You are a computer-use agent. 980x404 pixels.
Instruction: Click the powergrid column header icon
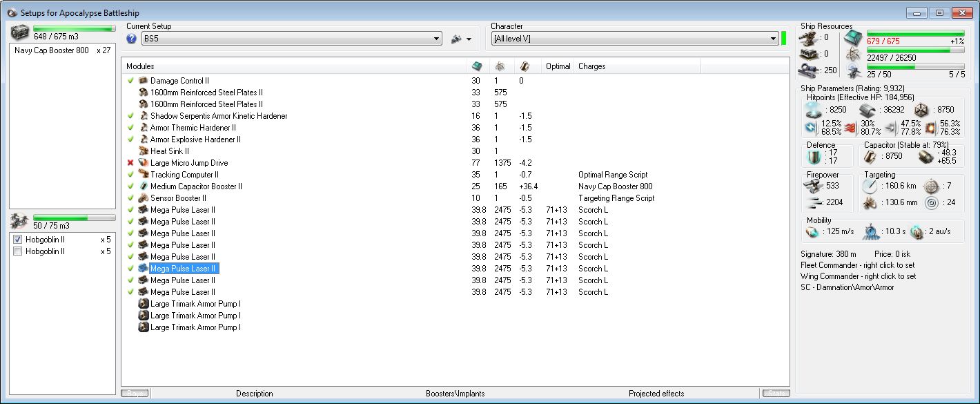[x=499, y=66]
